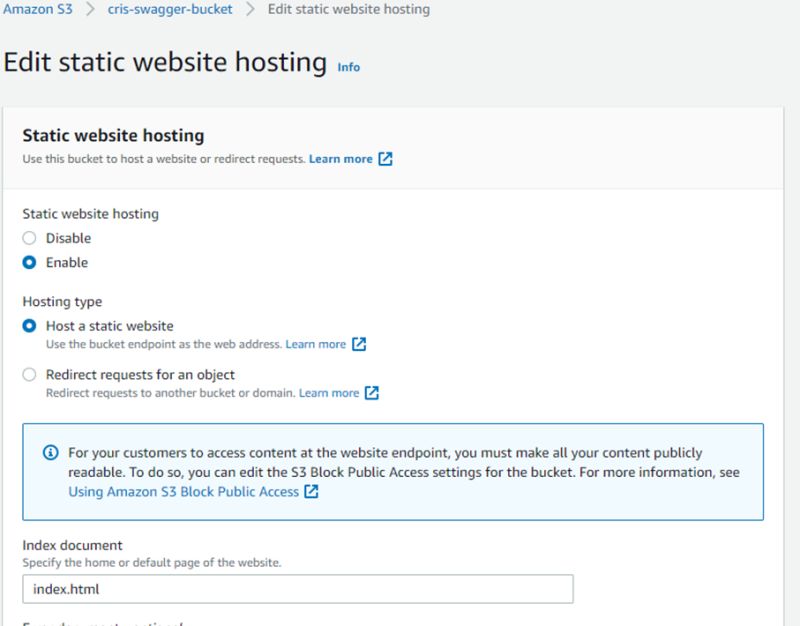Select the Disable radio button
Screen dimensions: 800x626
[x=30, y=238]
